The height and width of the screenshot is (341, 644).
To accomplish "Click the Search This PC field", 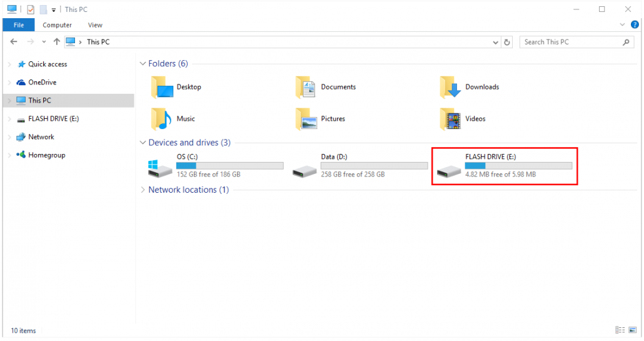I will coord(570,42).
